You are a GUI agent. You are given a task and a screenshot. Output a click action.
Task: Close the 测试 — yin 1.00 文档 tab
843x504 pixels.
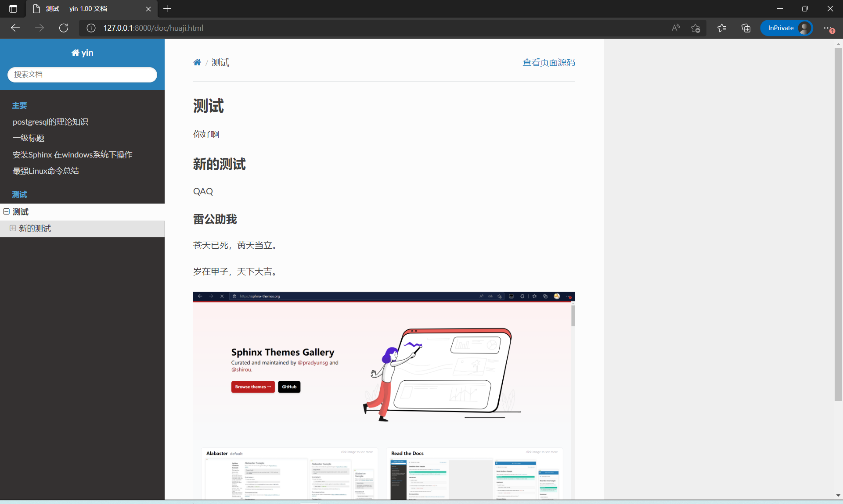pos(148,9)
